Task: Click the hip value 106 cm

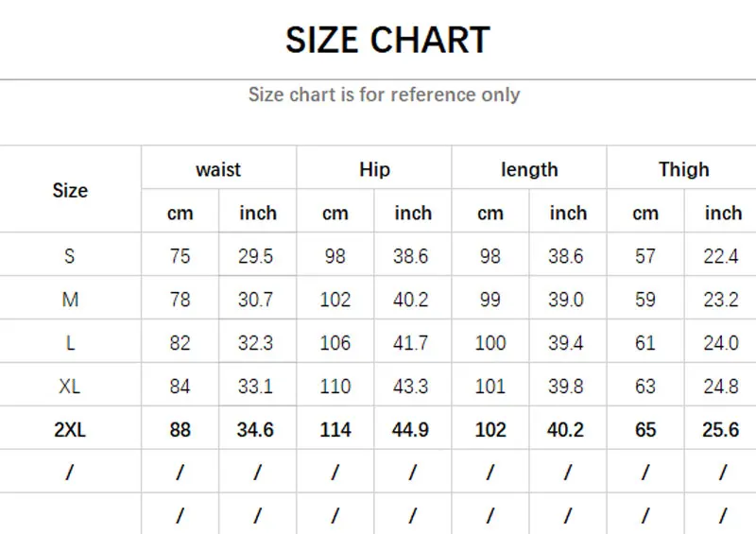Action: (335, 343)
